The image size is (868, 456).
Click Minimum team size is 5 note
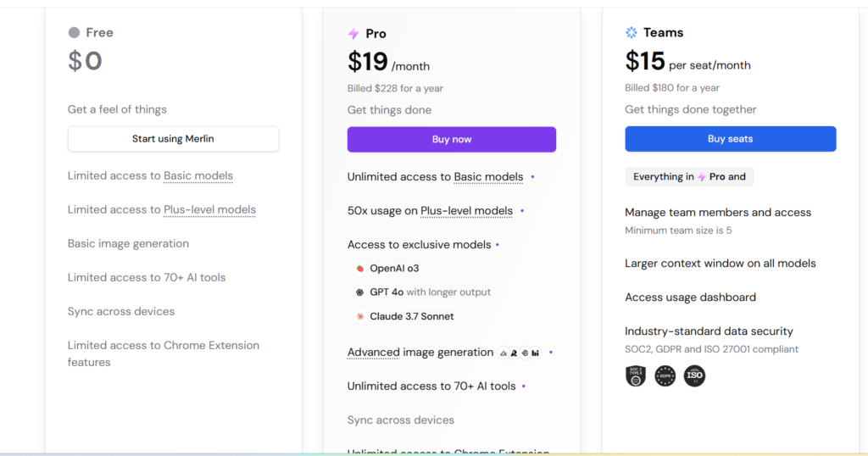point(679,231)
